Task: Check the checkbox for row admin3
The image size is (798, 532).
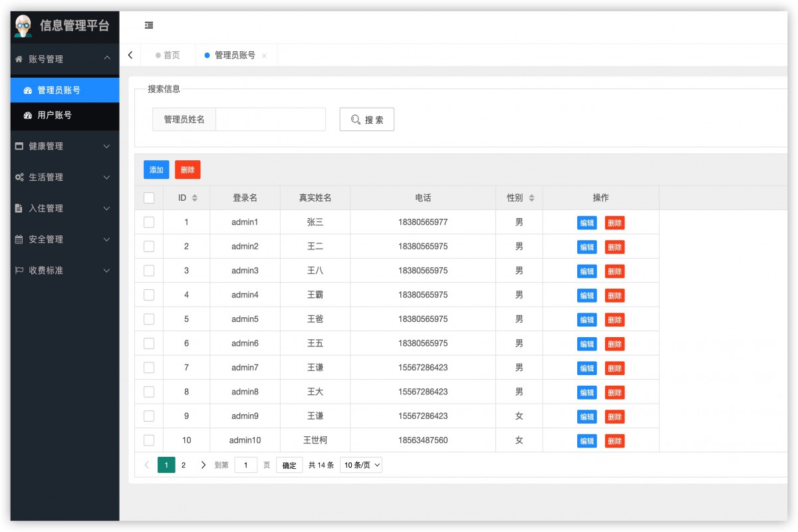Action: click(148, 271)
